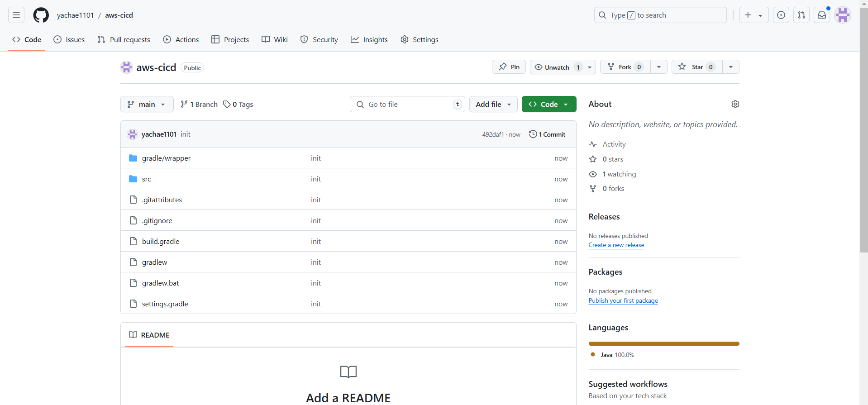The width and height of the screenshot is (868, 405).
Task: Select the Code tab
Action: [27, 39]
